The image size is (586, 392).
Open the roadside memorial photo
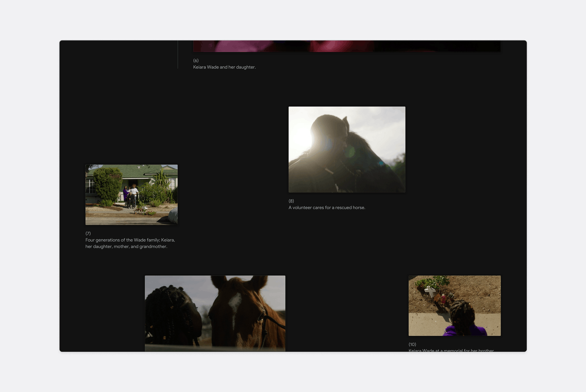[455, 306]
